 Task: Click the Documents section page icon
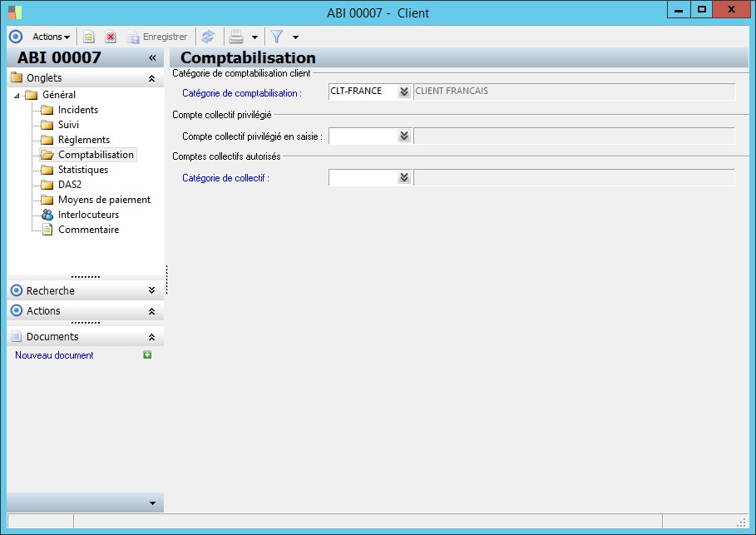[17, 336]
